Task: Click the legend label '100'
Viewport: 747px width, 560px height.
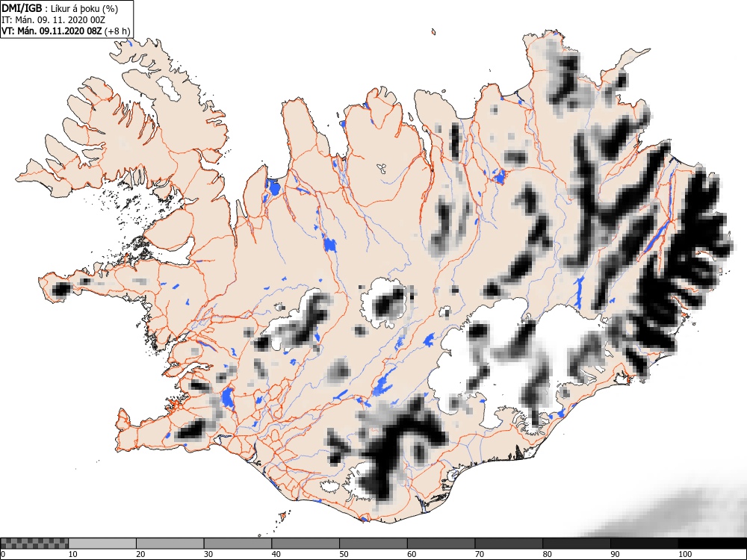Action: 684,554
